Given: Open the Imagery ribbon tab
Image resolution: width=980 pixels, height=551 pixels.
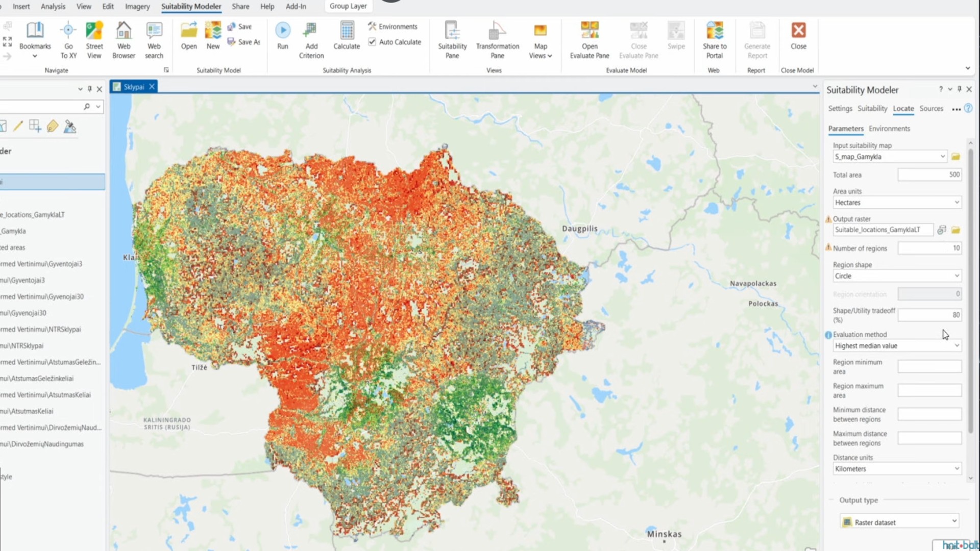Looking at the screenshot, I should point(137,6).
